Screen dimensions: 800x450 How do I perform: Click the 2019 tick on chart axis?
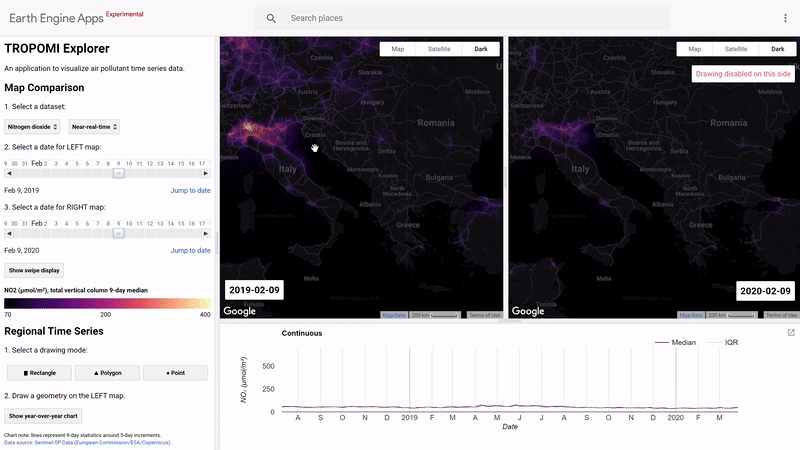tap(409, 417)
